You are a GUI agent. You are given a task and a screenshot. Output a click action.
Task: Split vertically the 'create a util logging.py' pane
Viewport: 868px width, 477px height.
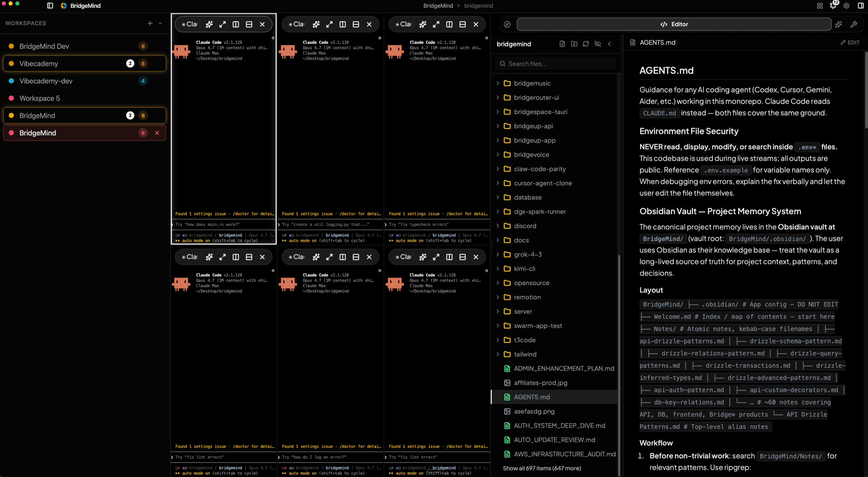342,24
